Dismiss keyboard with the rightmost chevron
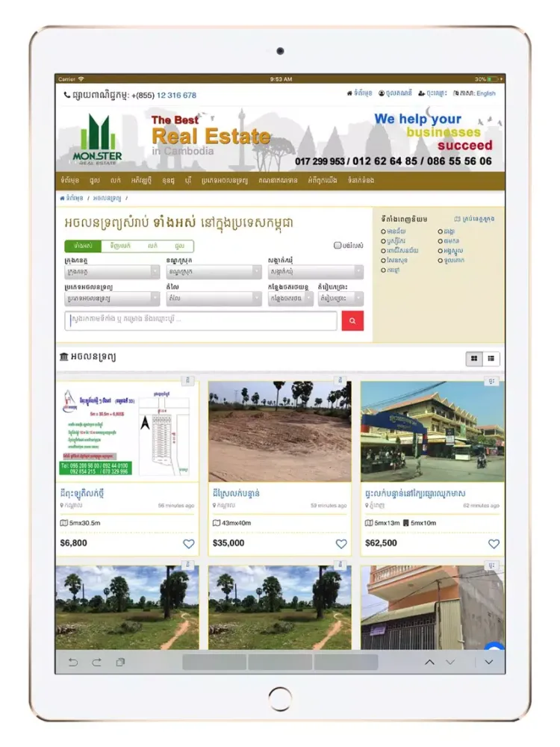Viewport: 560px width, 747px height. (489, 662)
